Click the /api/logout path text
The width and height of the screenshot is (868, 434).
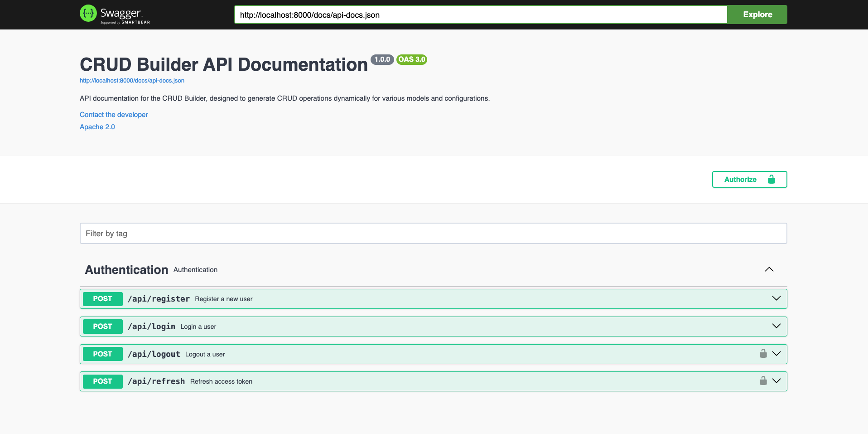click(x=154, y=354)
